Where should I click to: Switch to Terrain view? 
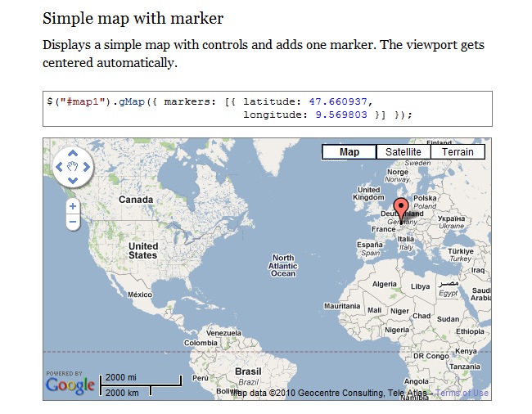458,152
